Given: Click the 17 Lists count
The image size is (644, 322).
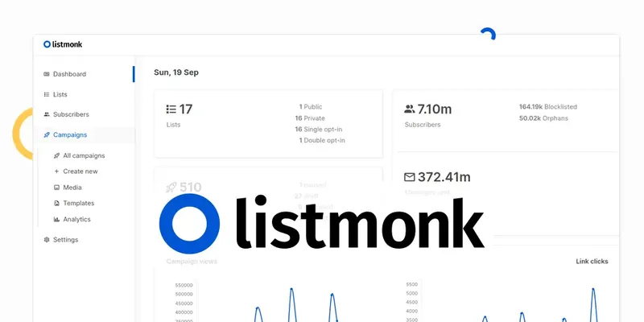Looking at the screenshot, I should (186, 109).
